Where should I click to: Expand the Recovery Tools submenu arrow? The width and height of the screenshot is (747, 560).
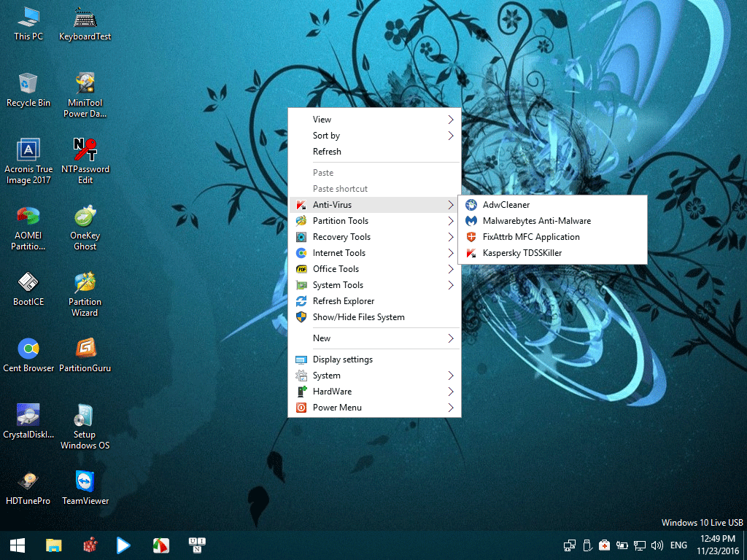[451, 237]
